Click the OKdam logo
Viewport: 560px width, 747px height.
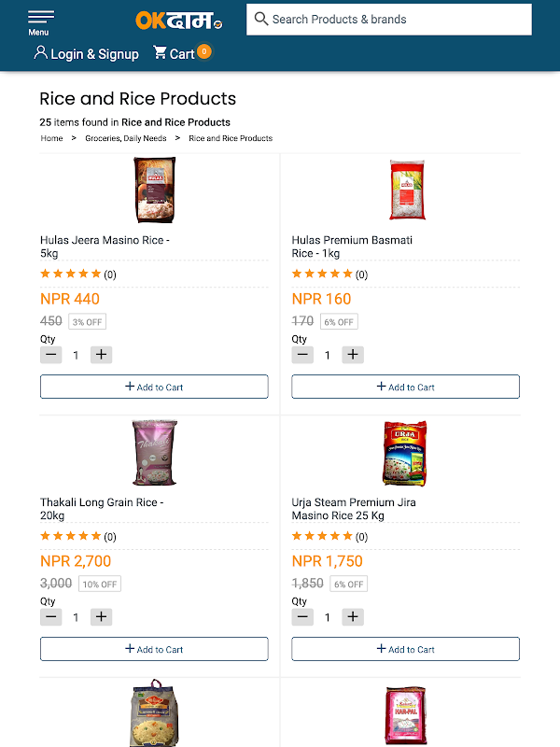coord(178,20)
